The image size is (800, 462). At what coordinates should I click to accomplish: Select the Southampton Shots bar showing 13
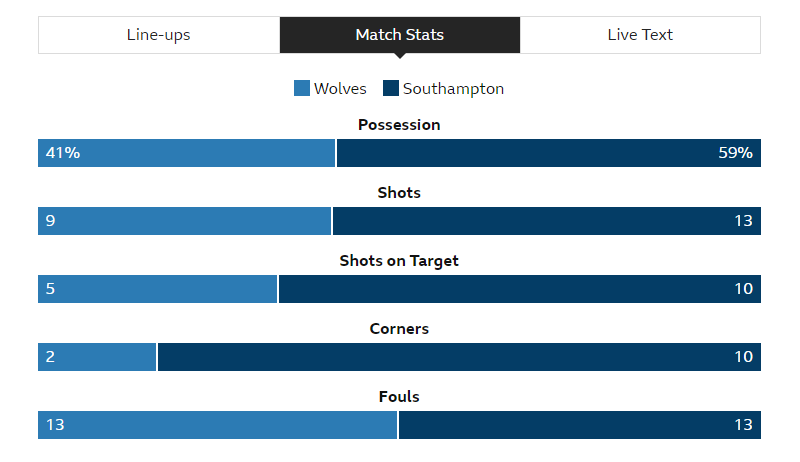[546, 221]
